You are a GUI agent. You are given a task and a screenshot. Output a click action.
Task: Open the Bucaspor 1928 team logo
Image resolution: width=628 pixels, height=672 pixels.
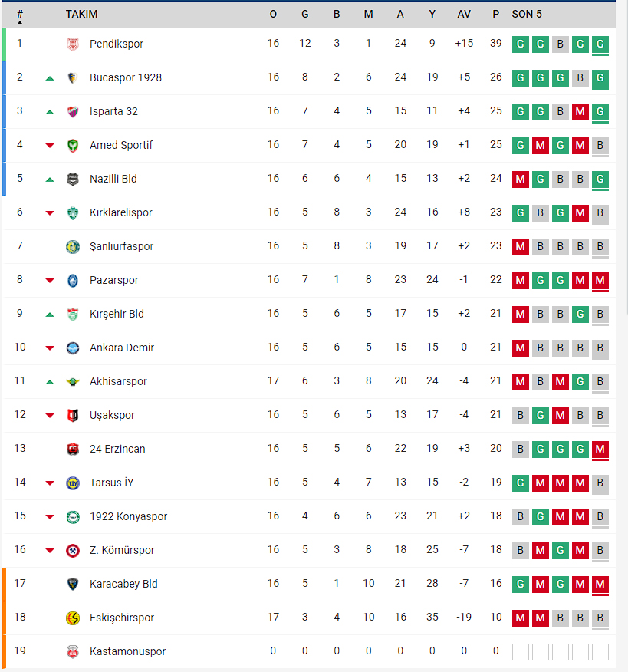click(73, 77)
